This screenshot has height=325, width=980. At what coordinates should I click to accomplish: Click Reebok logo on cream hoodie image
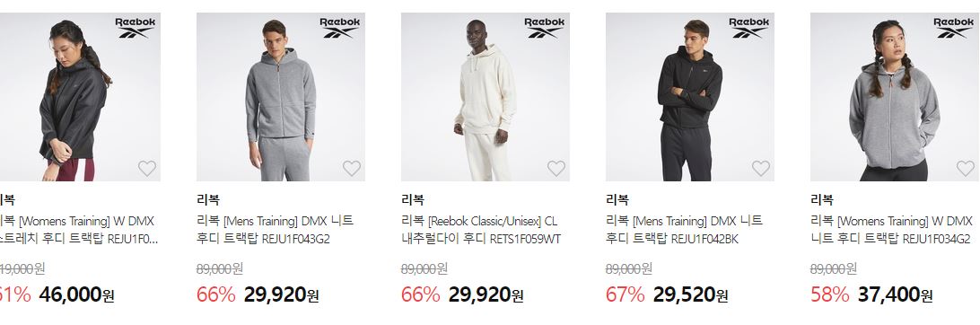click(x=545, y=28)
